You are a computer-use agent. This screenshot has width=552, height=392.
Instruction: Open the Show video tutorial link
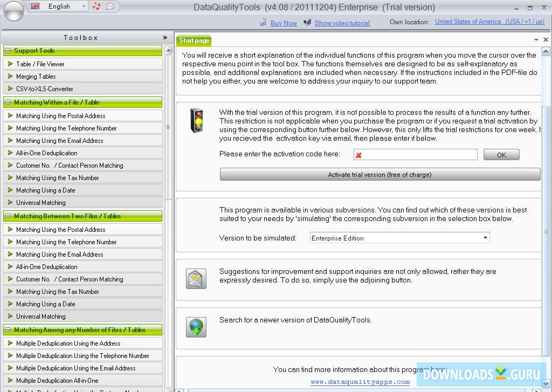(x=342, y=23)
